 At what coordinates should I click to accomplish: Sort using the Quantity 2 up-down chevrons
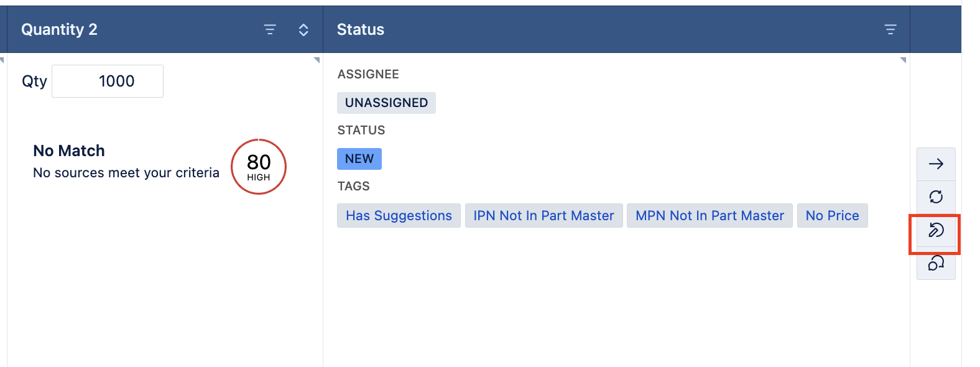303,30
